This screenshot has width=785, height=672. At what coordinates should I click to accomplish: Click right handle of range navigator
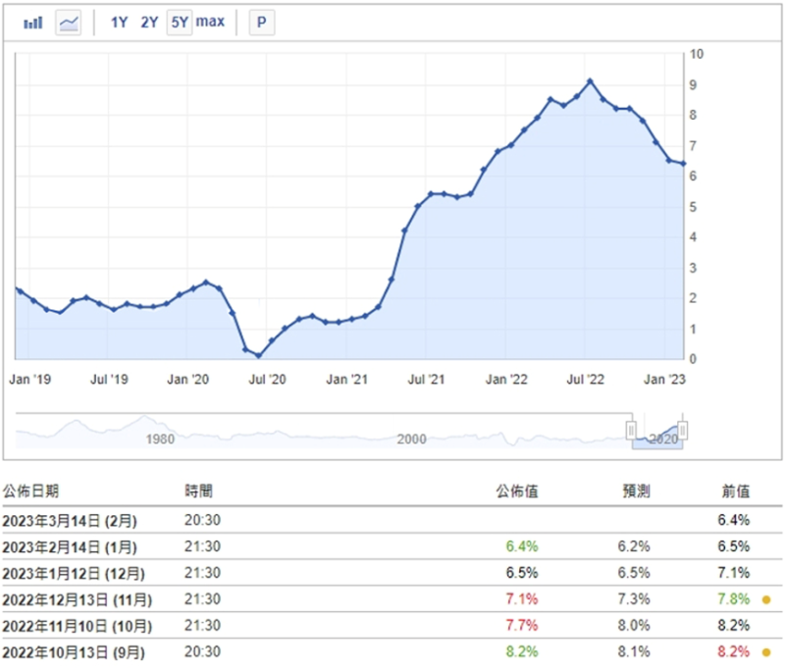point(683,430)
